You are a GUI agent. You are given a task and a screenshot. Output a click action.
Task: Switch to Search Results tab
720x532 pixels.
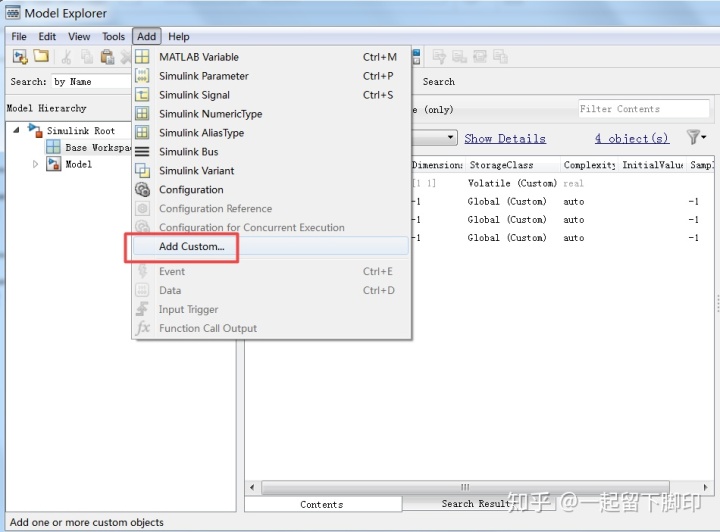point(476,503)
